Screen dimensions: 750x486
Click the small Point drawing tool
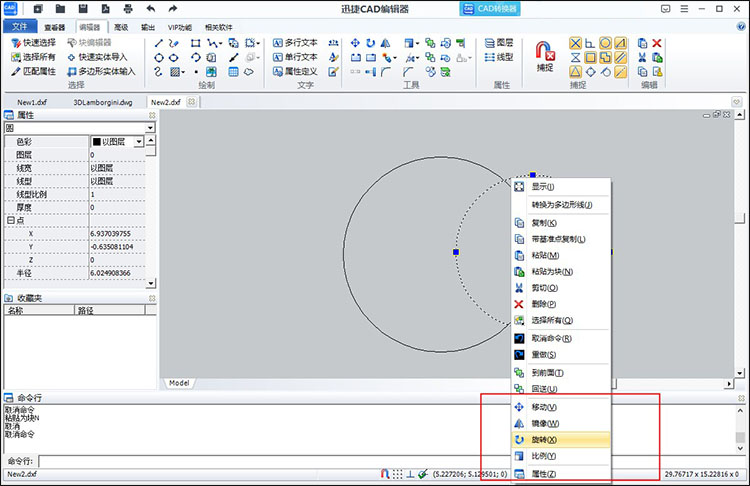196,72
